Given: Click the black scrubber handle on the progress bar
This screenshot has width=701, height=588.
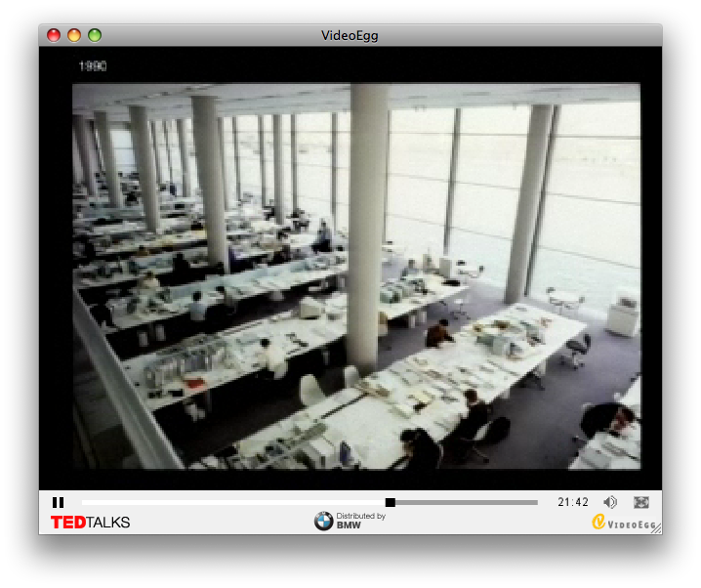Looking at the screenshot, I should 391,502.
